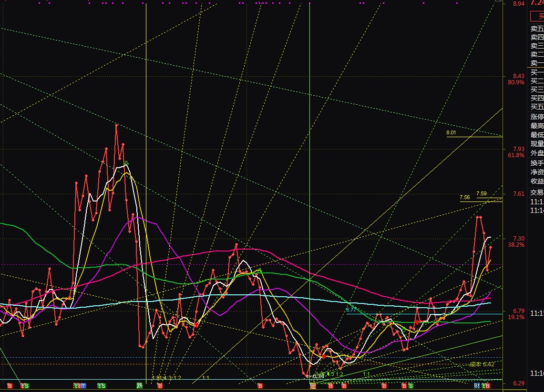This screenshot has height=392, width=544.
Task: Click the 6.29 price axis label
Action: click(519, 383)
